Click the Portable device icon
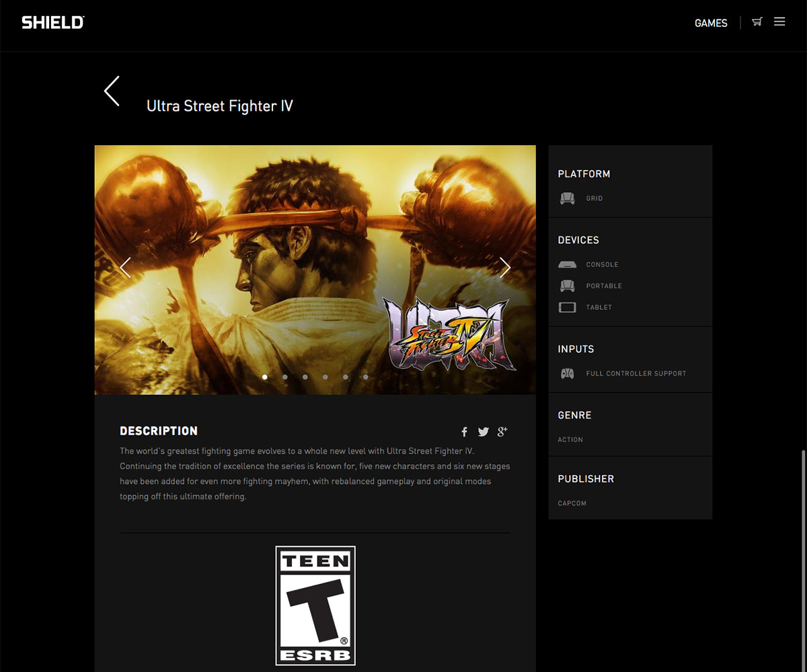807x672 pixels. point(567,286)
